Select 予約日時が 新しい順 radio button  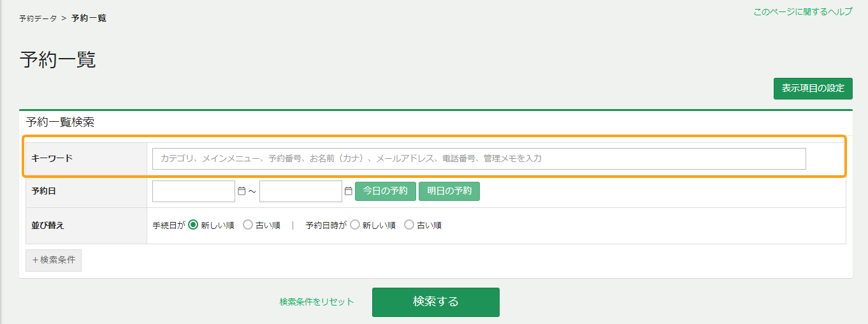point(355,225)
